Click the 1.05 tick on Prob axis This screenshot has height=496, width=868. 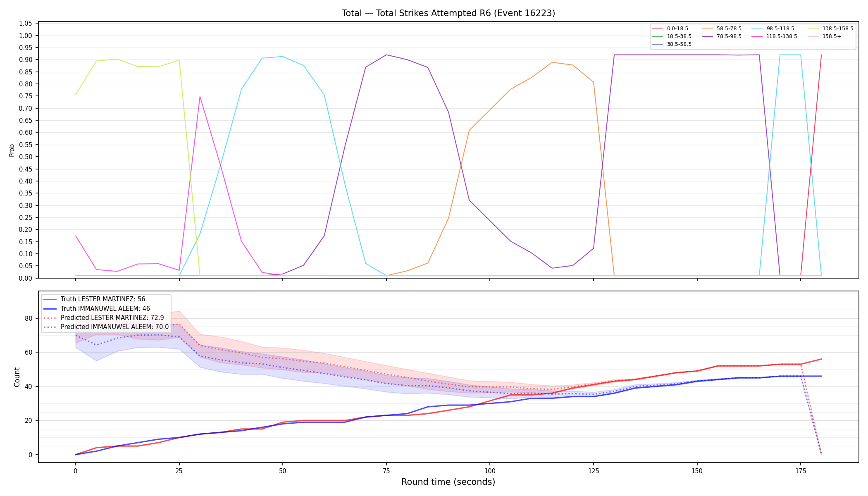pos(26,24)
